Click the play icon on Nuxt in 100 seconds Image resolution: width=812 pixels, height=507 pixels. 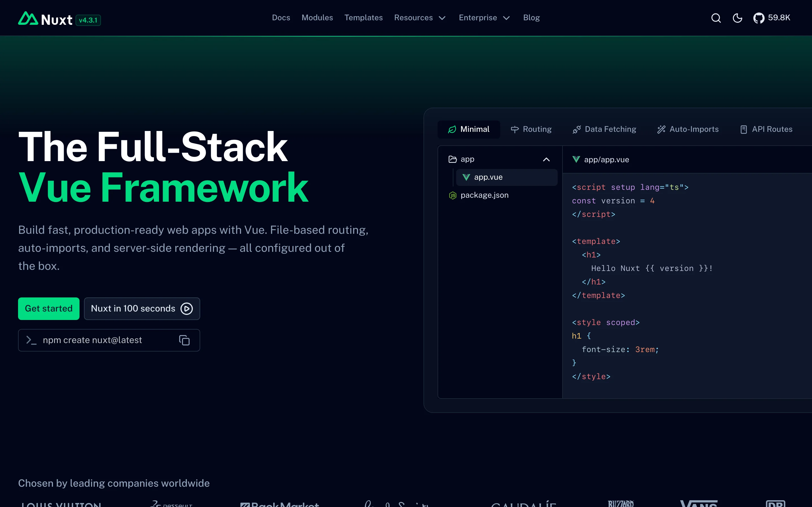tap(187, 308)
